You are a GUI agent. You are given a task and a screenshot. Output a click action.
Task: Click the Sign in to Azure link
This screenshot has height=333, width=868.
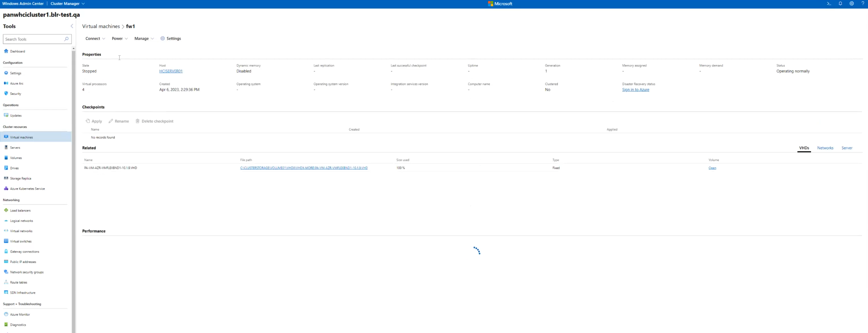pos(635,90)
